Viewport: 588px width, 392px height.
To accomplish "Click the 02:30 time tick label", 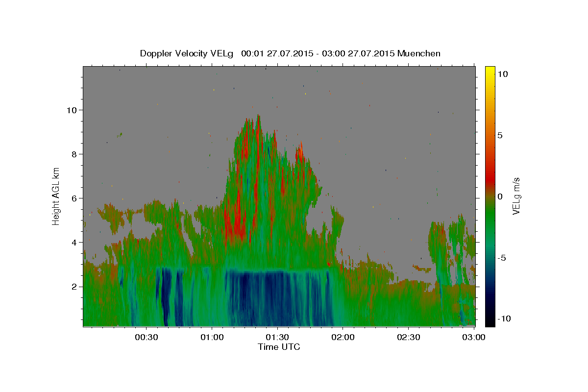I will pyautogui.click(x=408, y=337).
